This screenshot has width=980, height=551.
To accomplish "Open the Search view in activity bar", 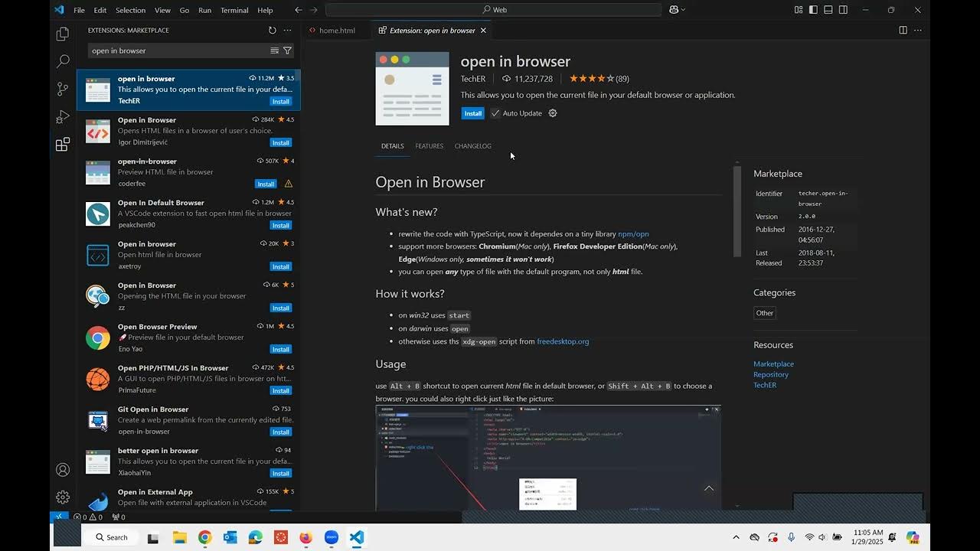I will (x=63, y=62).
